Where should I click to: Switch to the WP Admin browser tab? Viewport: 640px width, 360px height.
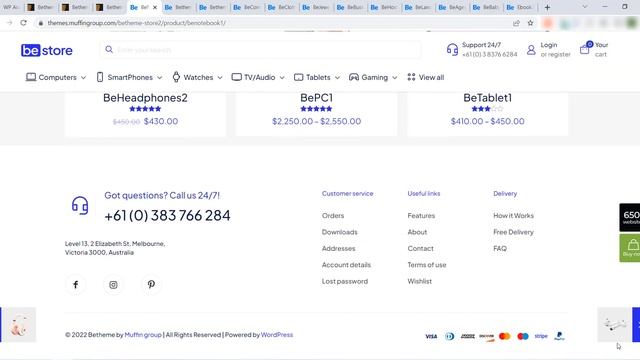(11, 7)
